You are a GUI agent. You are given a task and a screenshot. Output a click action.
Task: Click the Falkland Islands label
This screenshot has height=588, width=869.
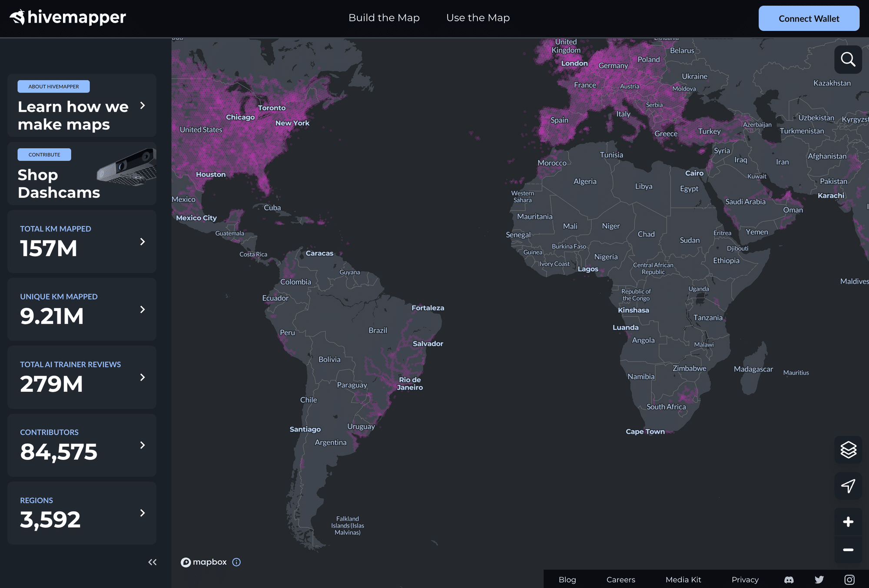pyautogui.click(x=348, y=525)
